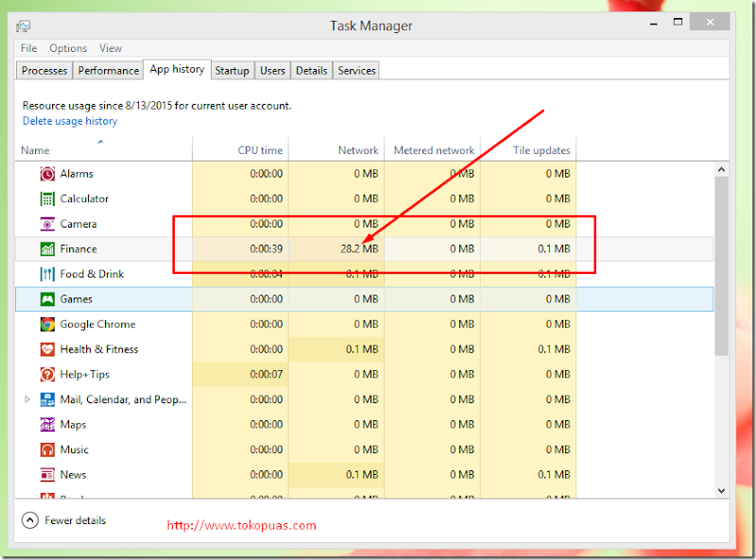Image resolution: width=756 pixels, height=560 pixels.
Task: Sort by the Metered network column header
Action: click(x=432, y=149)
